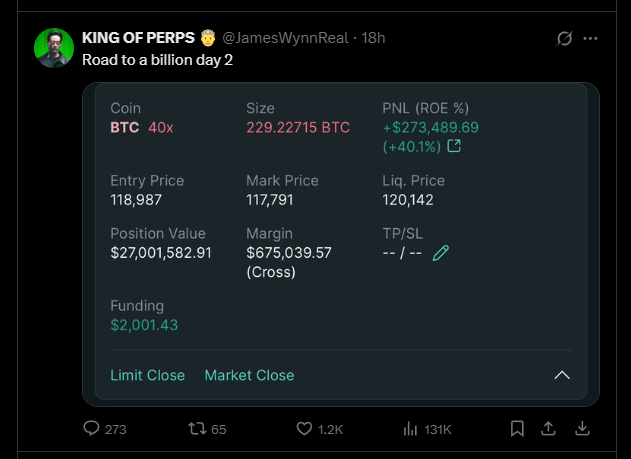Collapse position card with chevron
The height and width of the screenshot is (459, 631).
[562, 375]
